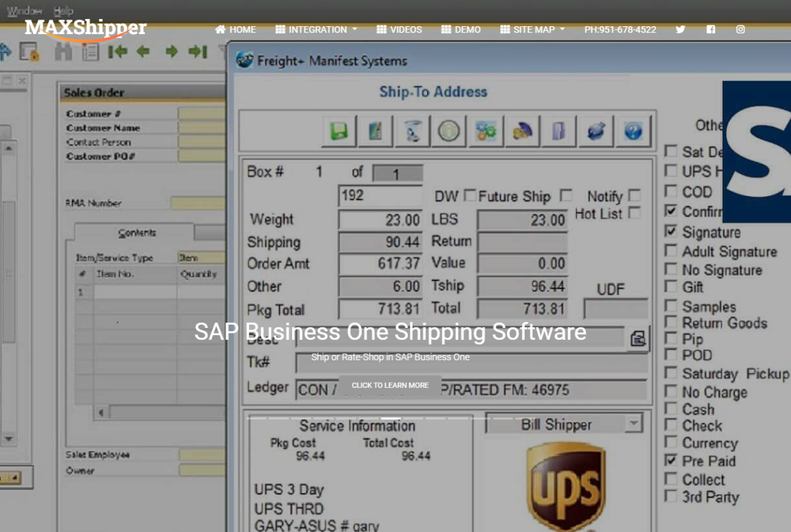Open the Window menu

(25, 10)
